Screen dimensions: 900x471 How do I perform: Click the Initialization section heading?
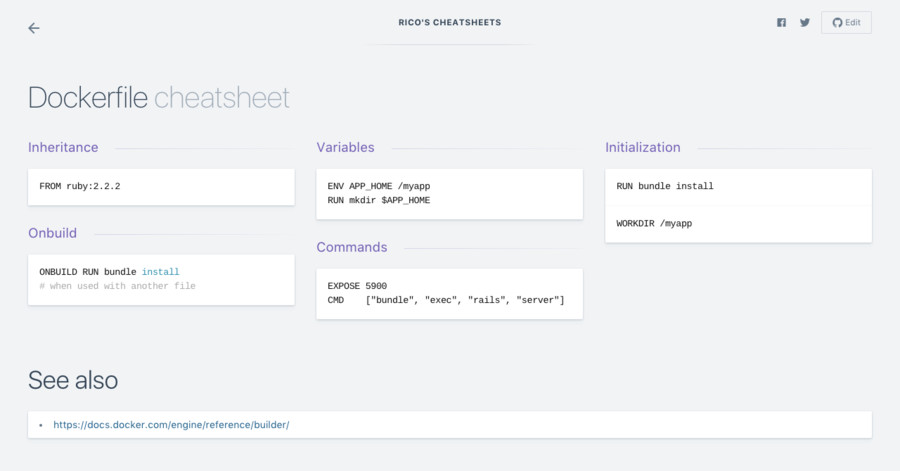642,147
